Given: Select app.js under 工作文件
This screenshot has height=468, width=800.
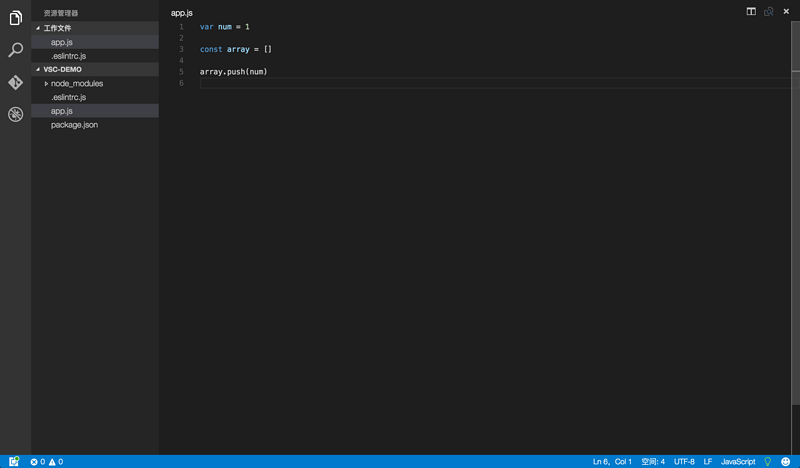Looking at the screenshot, I should (x=95, y=42).
